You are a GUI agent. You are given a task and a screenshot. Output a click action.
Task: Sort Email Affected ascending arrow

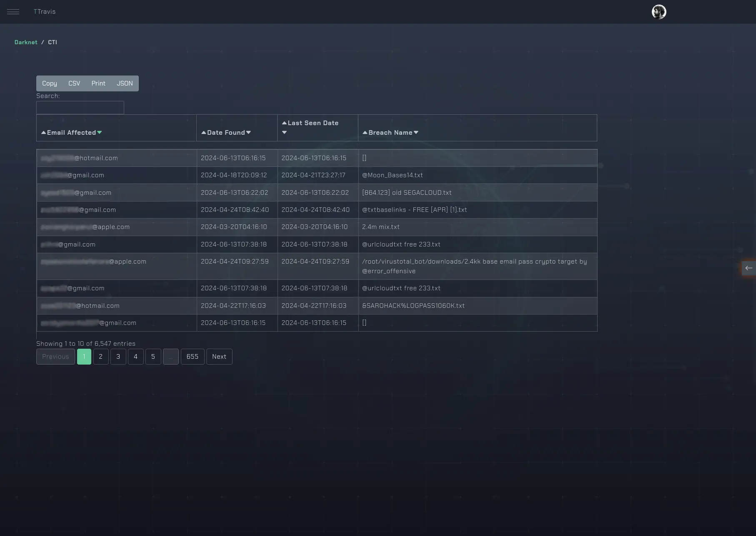tap(43, 133)
